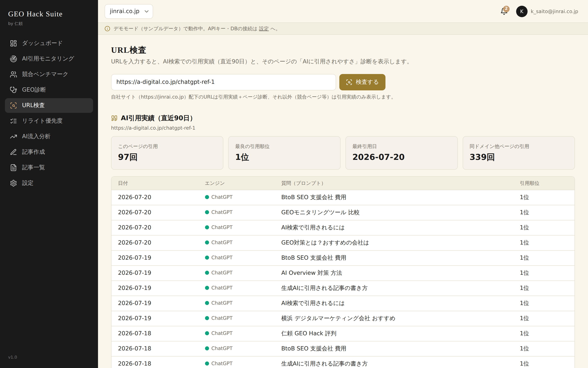Click the GEO診断 stethoscope icon
The height and width of the screenshot is (368, 588).
click(x=13, y=90)
